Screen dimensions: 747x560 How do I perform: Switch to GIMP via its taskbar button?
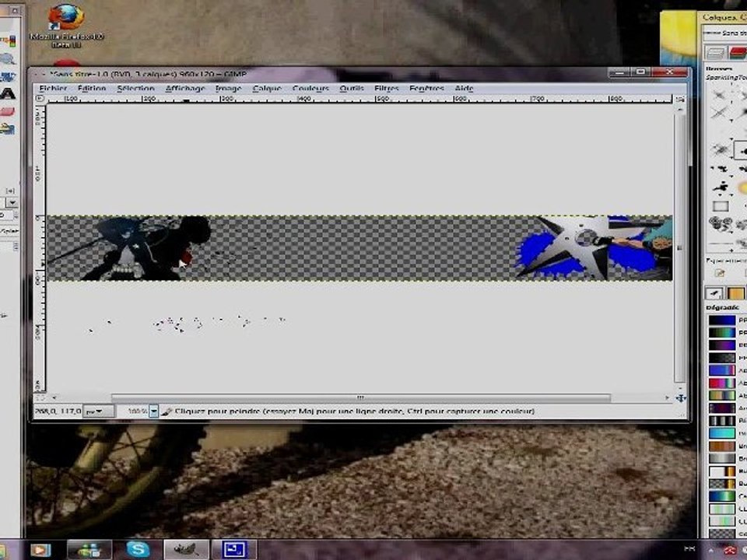[186, 550]
